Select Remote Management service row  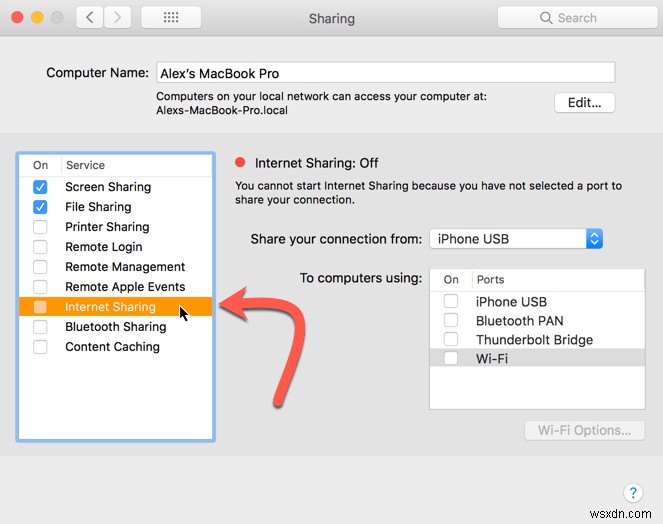pyautogui.click(x=115, y=267)
